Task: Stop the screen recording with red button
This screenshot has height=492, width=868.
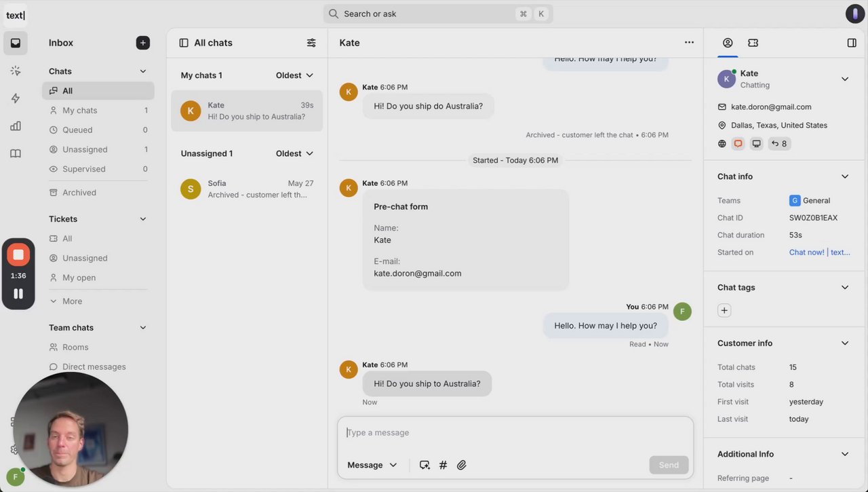Action: click(18, 255)
